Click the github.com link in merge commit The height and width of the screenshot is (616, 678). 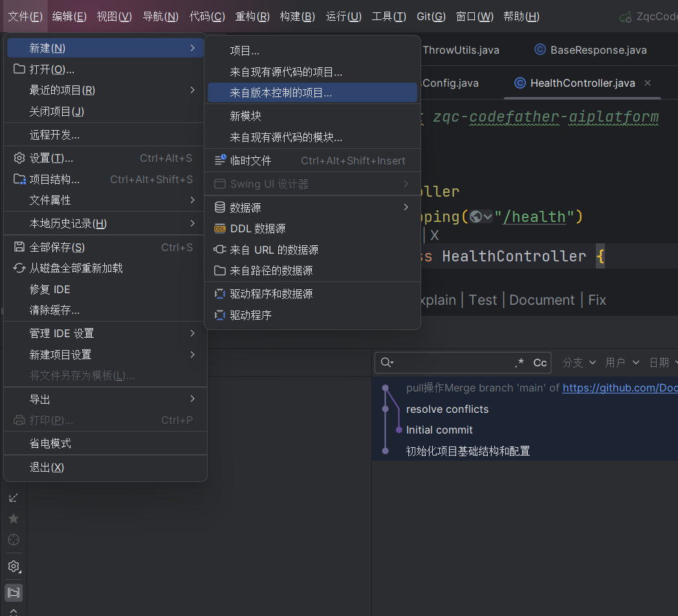619,388
